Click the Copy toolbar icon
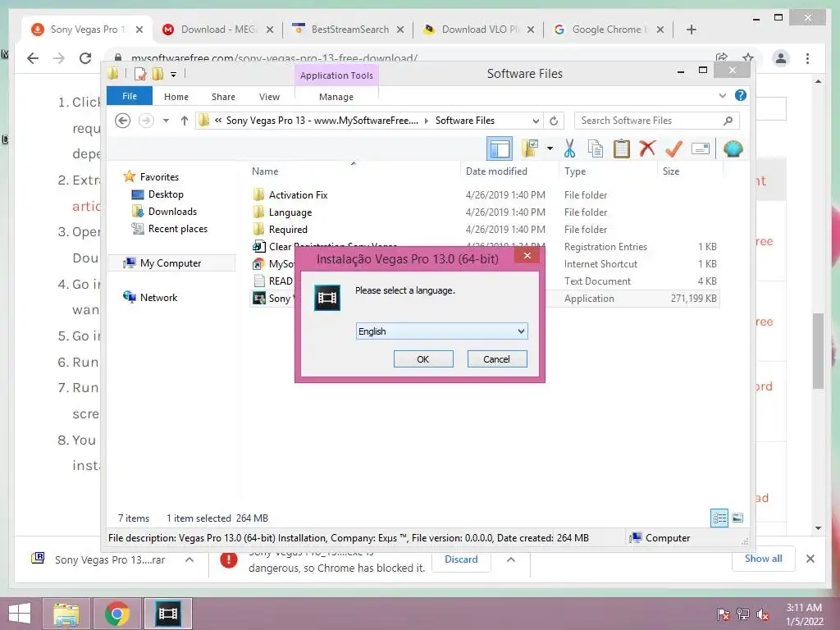Image resolution: width=840 pixels, height=630 pixels. click(596, 148)
